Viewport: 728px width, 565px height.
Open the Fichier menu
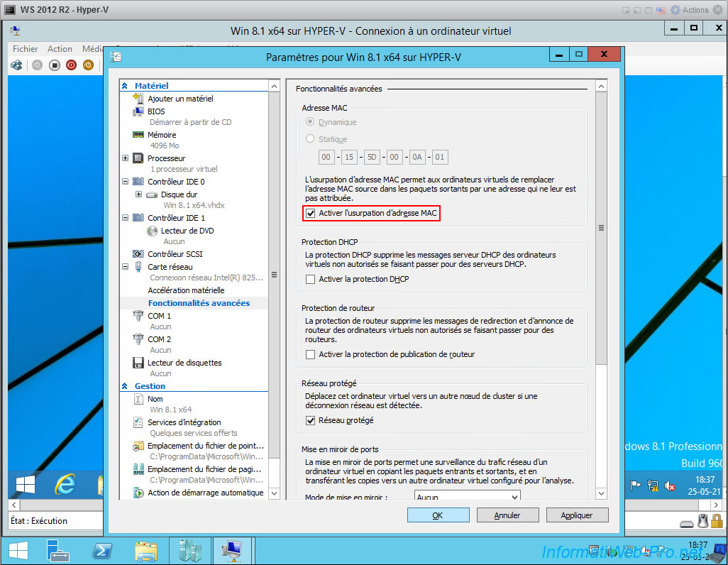(x=25, y=49)
